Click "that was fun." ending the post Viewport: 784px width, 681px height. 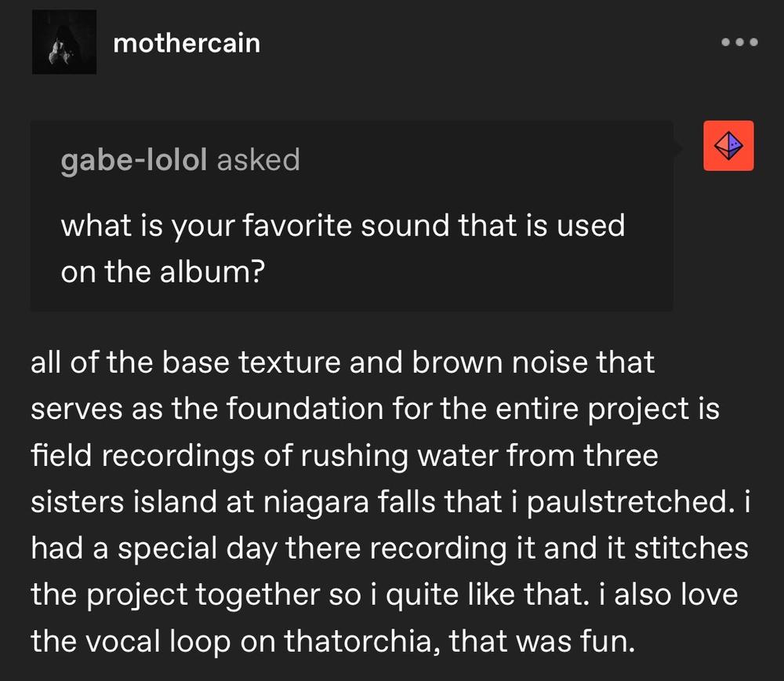coord(542,641)
